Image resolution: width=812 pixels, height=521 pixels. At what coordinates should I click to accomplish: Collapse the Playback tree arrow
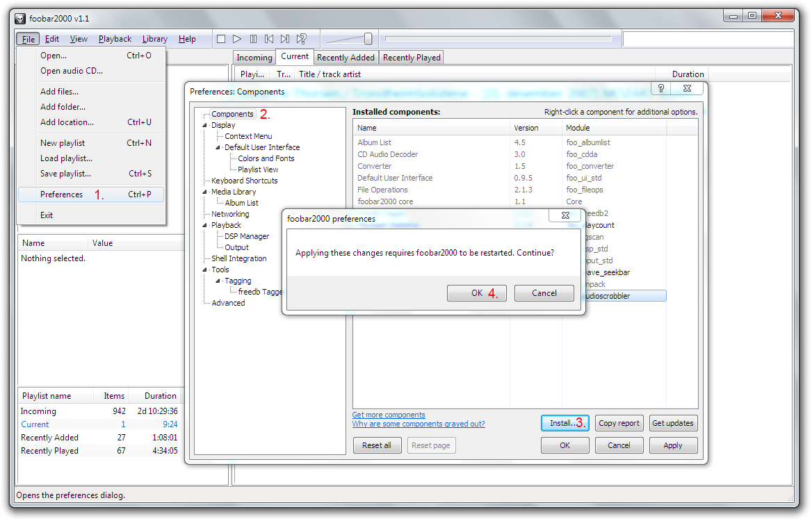tap(205, 226)
